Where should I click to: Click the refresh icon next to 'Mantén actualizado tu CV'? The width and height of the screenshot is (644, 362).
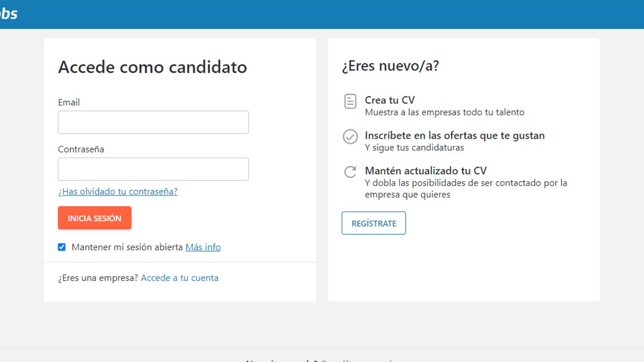click(x=350, y=172)
